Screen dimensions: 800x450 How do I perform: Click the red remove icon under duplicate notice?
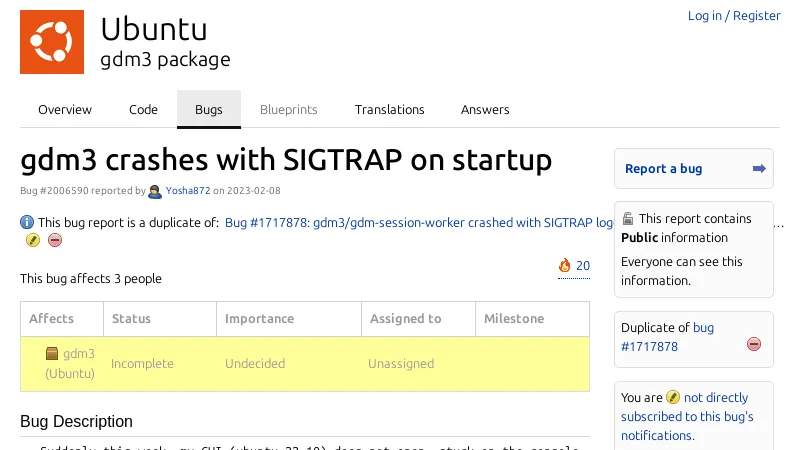55,240
